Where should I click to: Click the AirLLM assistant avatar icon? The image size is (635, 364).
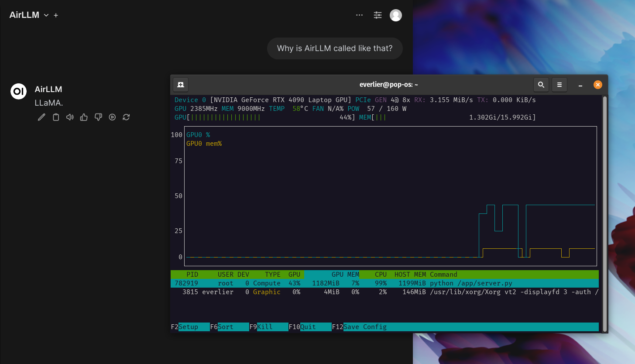[x=18, y=91]
